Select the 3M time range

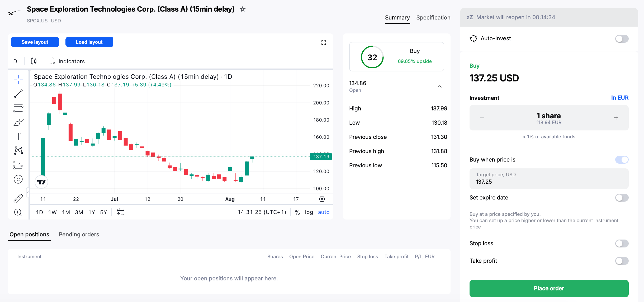pos(79,212)
